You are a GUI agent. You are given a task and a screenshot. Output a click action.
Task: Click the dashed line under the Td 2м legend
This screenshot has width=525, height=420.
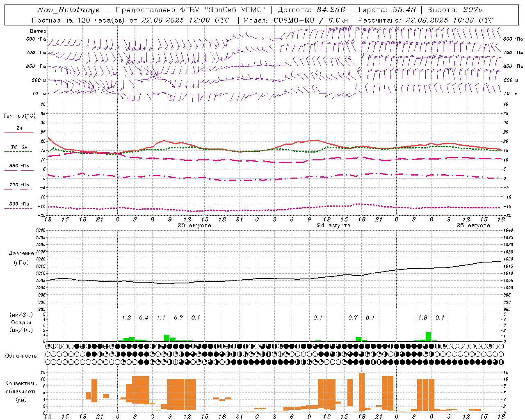coord(18,152)
